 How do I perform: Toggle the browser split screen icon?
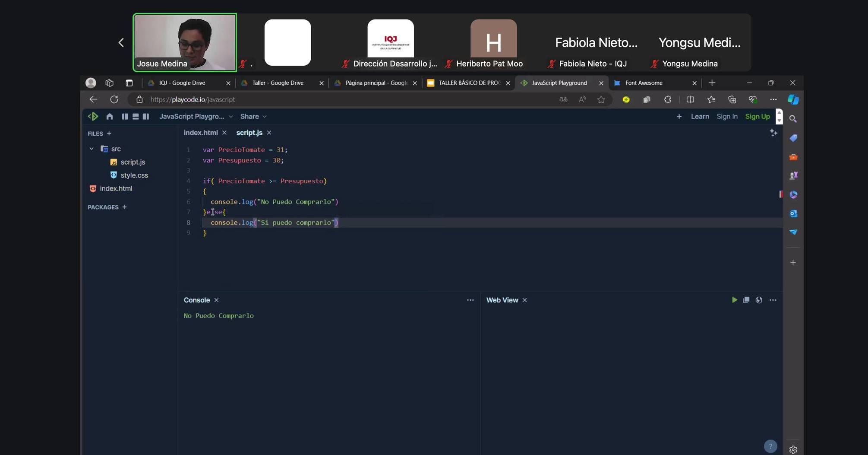click(x=690, y=99)
